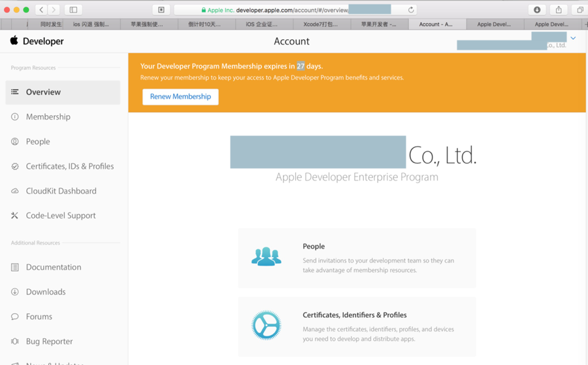
Task: Select Overview in the sidebar
Action: 63,92
